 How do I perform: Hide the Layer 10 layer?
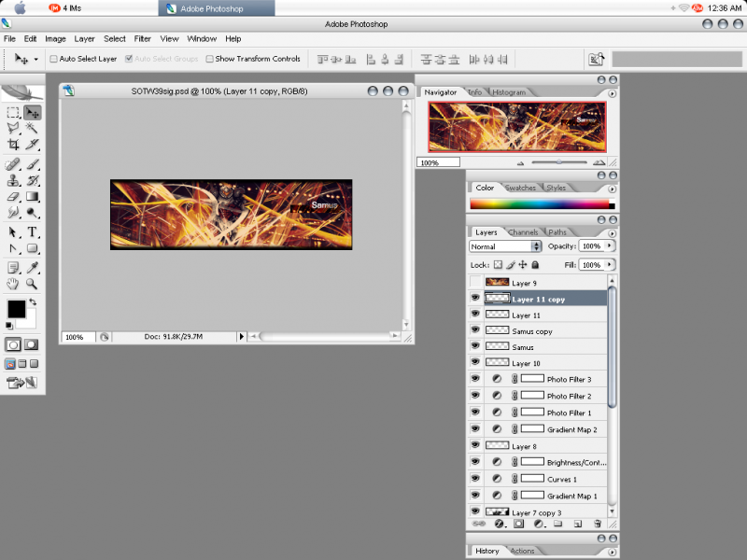(475, 362)
